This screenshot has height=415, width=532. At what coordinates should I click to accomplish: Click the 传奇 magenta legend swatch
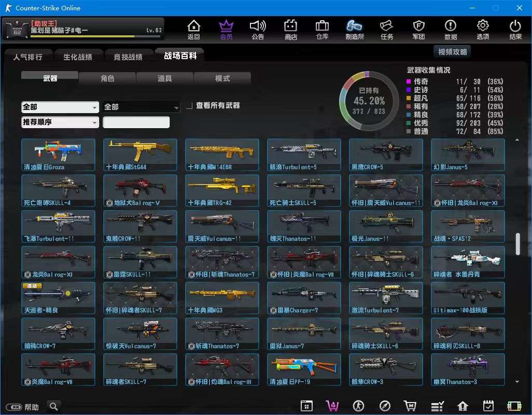click(x=409, y=81)
